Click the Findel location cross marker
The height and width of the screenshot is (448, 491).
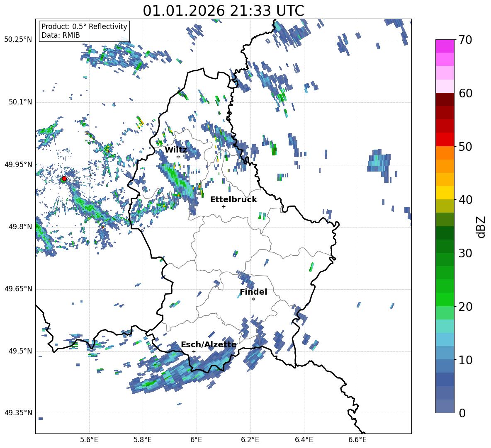click(x=253, y=299)
